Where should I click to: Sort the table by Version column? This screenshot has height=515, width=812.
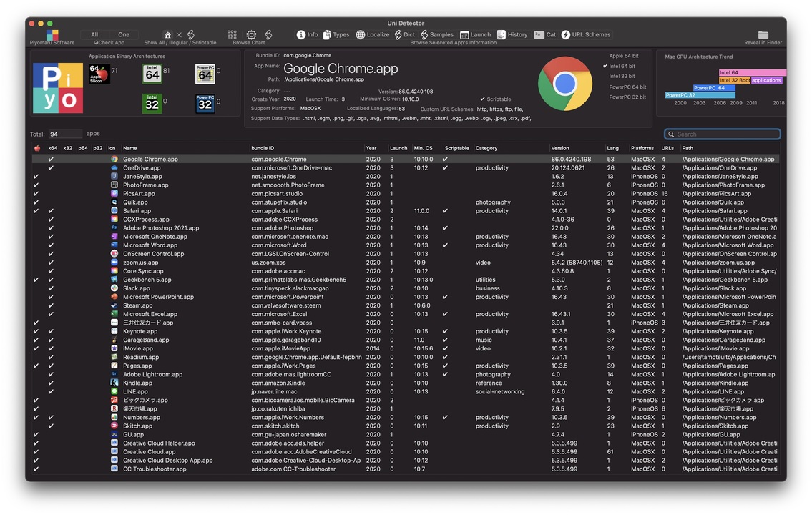(x=560, y=148)
